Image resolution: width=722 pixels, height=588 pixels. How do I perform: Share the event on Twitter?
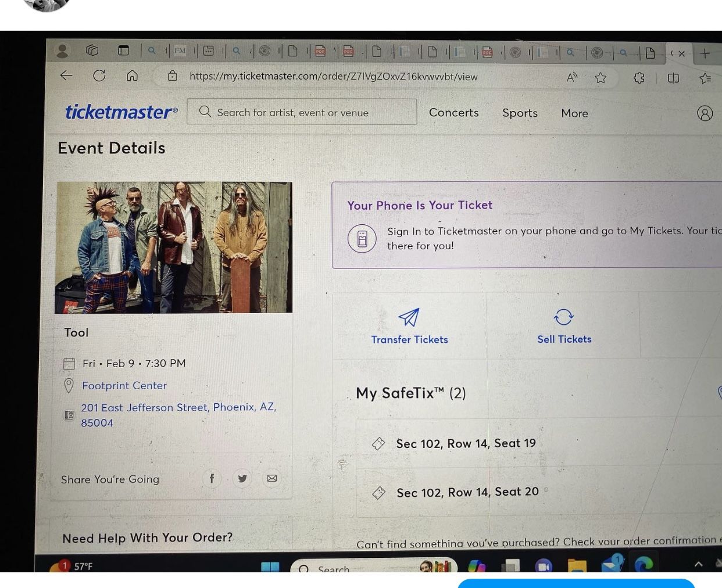[x=242, y=478]
